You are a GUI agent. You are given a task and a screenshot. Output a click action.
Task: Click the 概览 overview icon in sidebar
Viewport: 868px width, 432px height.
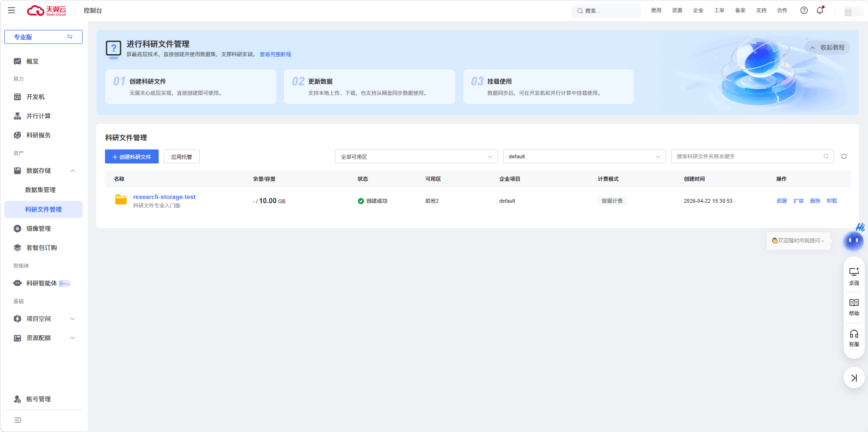click(17, 61)
